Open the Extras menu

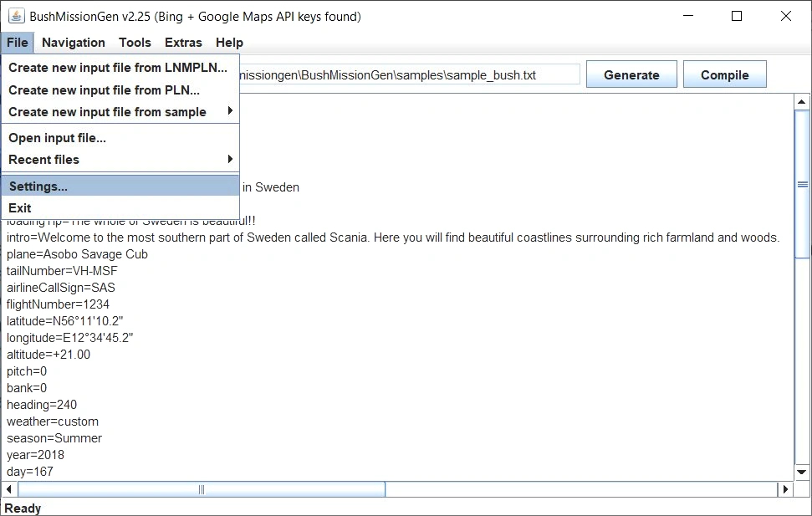tap(183, 43)
